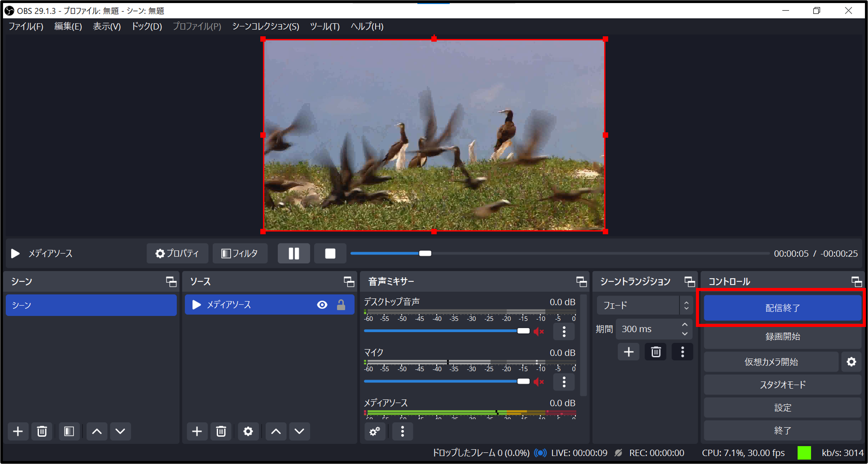
Task: Open advanced audio properties gears icon
Action: click(x=375, y=431)
